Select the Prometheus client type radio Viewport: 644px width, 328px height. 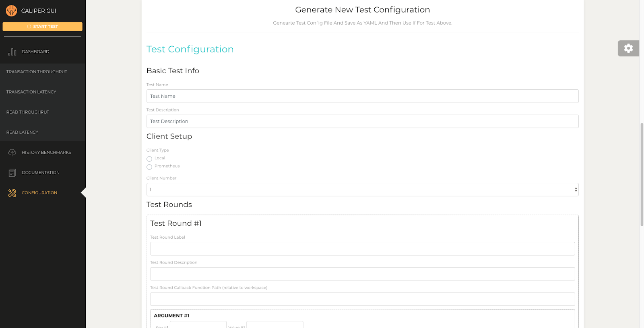coord(149,167)
